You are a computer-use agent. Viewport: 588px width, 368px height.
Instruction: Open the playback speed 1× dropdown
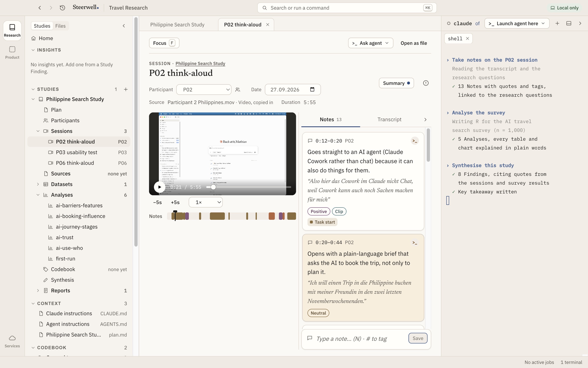206,202
